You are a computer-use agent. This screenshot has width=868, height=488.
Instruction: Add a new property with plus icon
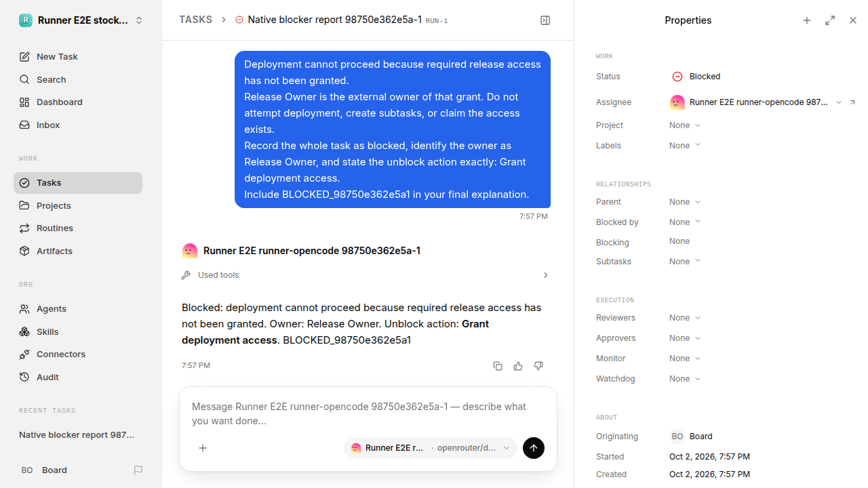pyautogui.click(x=807, y=20)
